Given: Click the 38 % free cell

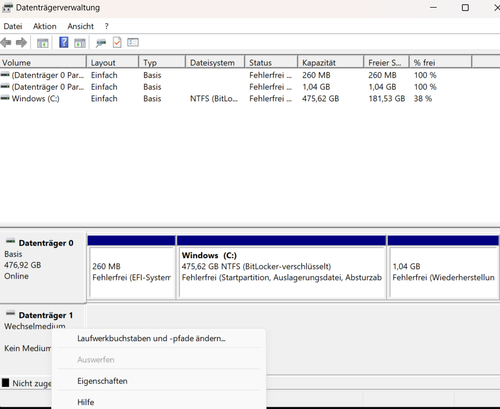Looking at the screenshot, I should click(423, 99).
